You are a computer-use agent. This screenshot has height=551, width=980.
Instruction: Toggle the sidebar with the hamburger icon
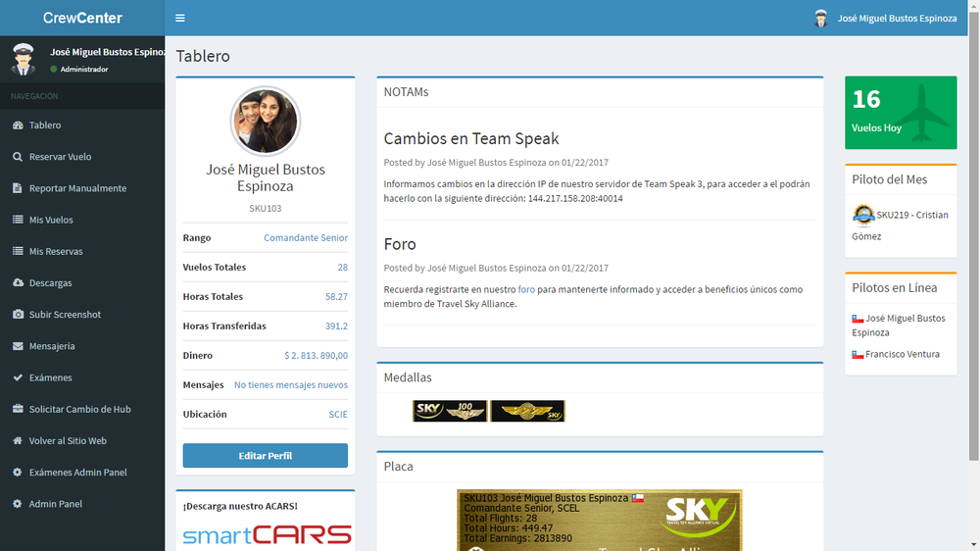coord(180,18)
